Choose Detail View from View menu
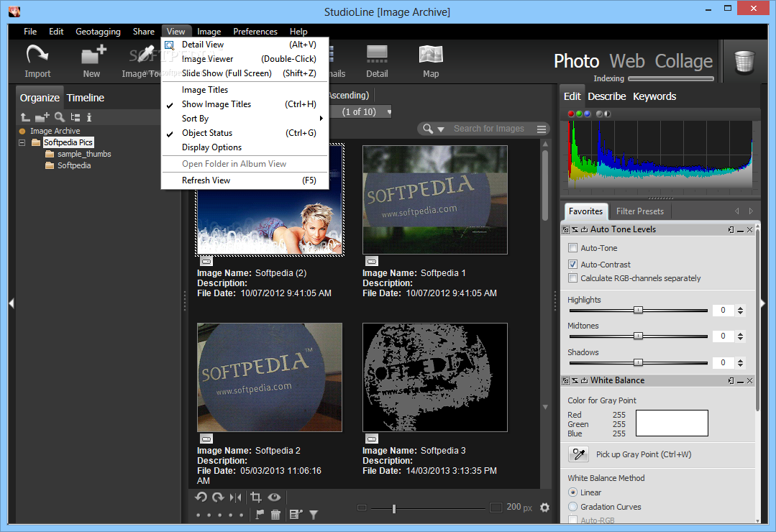776x532 pixels. [x=245, y=45]
